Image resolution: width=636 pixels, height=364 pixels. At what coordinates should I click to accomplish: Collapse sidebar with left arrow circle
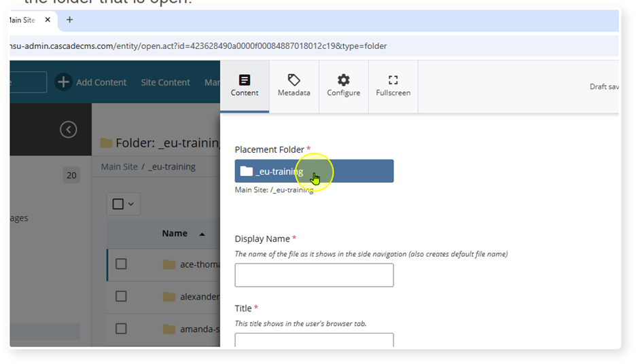[x=68, y=129]
